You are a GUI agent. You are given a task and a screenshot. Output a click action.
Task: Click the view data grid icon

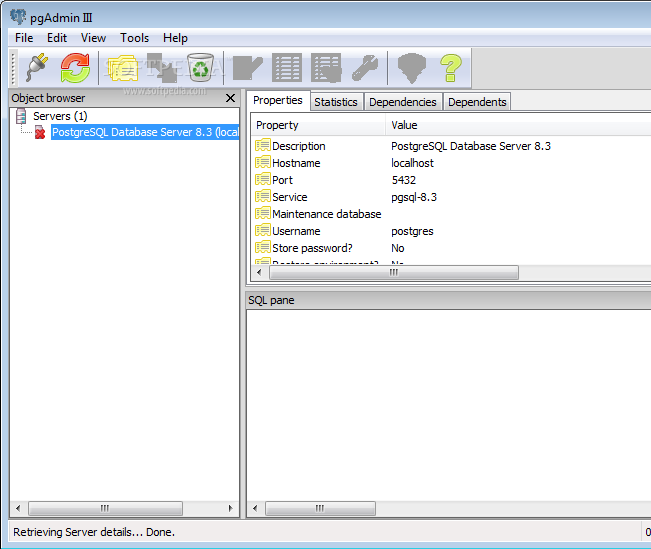(287, 68)
